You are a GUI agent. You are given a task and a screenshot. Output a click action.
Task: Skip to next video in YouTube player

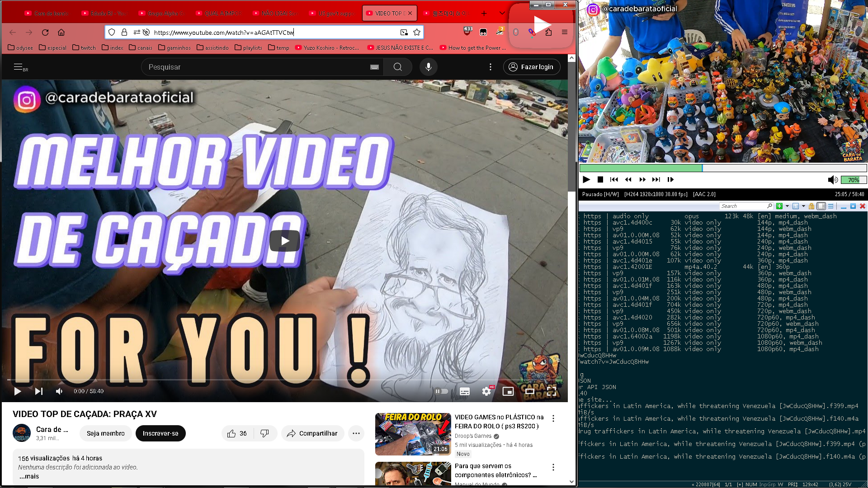click(x=39, y=391)
